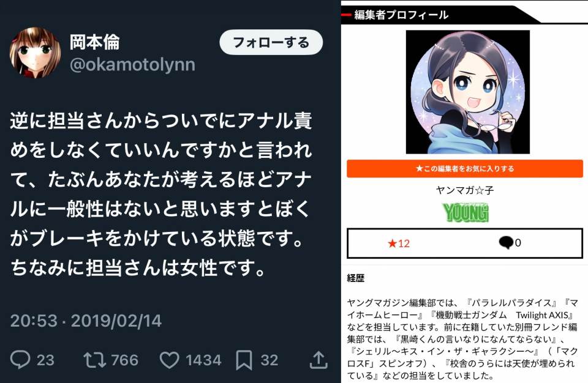
Task: Open the YOUNG magazine logo
Action: point(466,212)
